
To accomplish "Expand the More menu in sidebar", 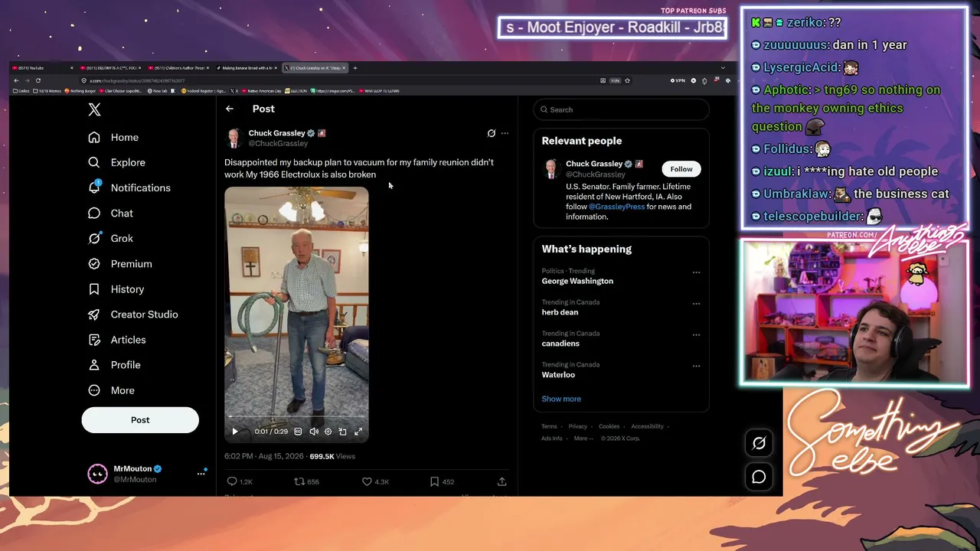I will pos(111,390).
